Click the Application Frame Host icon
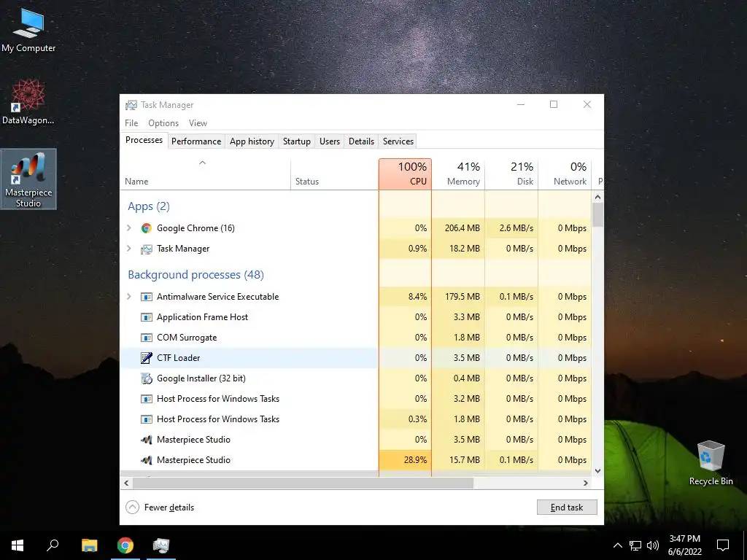Screen dimensions: 747x560 tap(146, 317)
